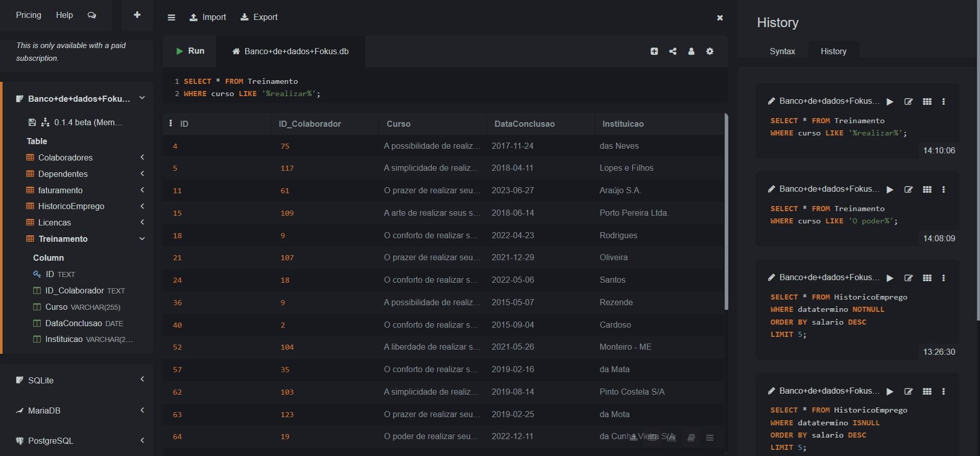Expand the MariaDB section
The height and width of the screenshot is (456, 980).
coord(142,410)
